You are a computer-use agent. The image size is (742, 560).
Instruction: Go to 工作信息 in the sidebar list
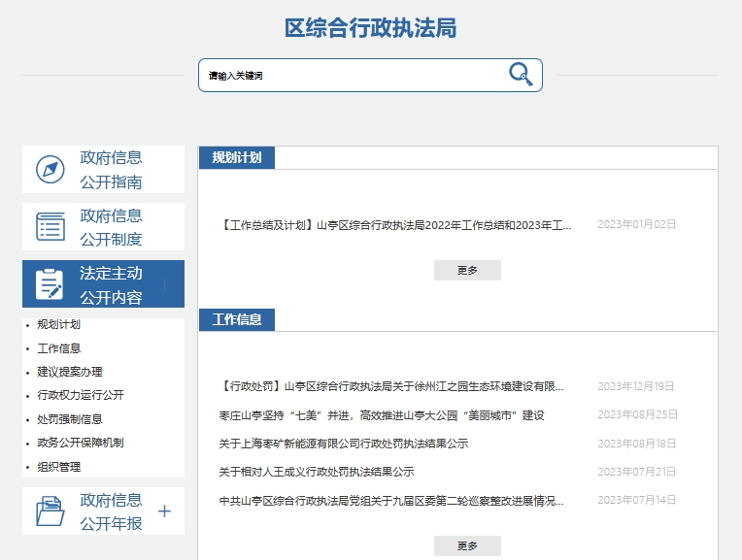[58, 348]
